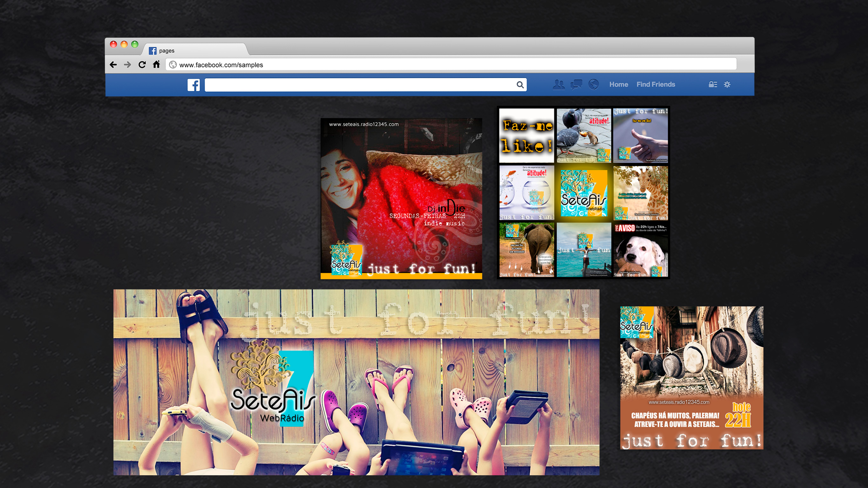Screen dimensions: 868x488
Task: Click the Facebook search input box
Action: pyautogui.click(x=361, y=85)
